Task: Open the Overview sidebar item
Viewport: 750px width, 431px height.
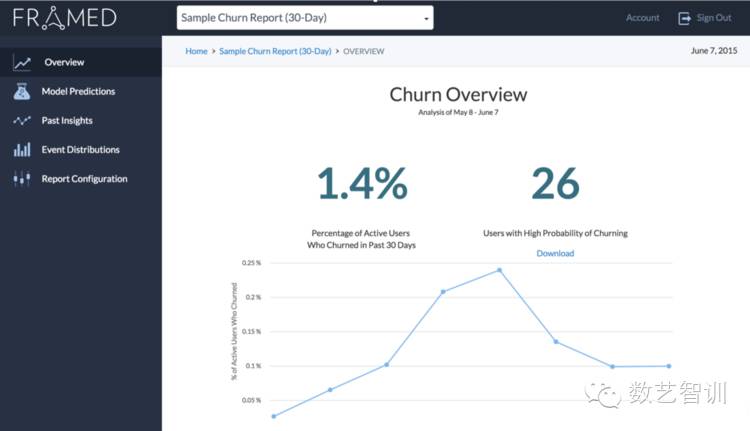Action: point(81,62)
